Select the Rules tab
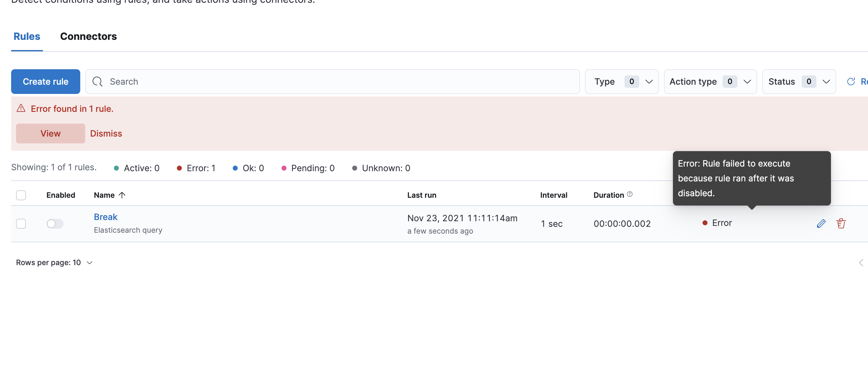 coord(27,36)
